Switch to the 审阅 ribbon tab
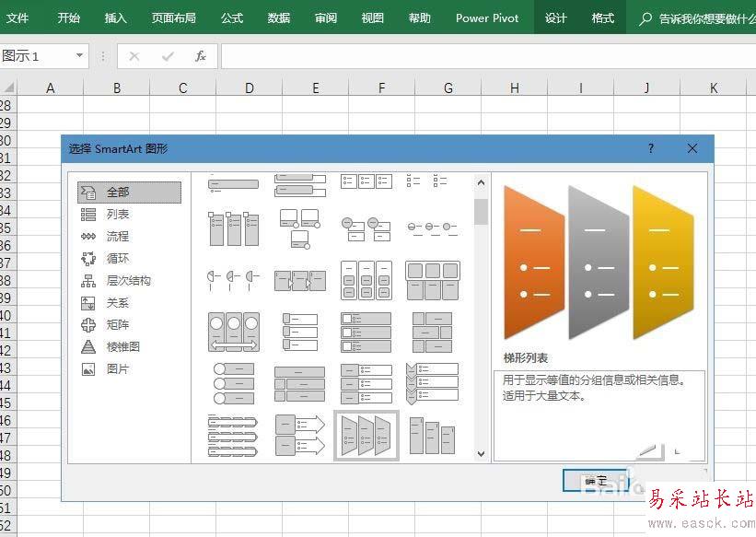Viewport: 756px width, 537px height. 325,18
